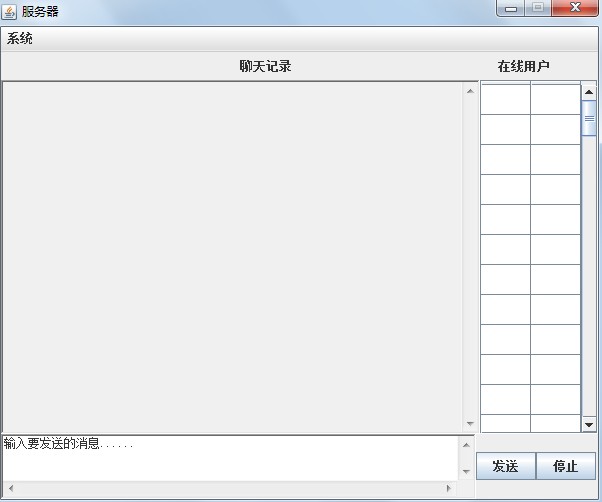The height and width of the screenshot is (502, 602).
Task: Close the 服务器 window
Action: [575, 8]
